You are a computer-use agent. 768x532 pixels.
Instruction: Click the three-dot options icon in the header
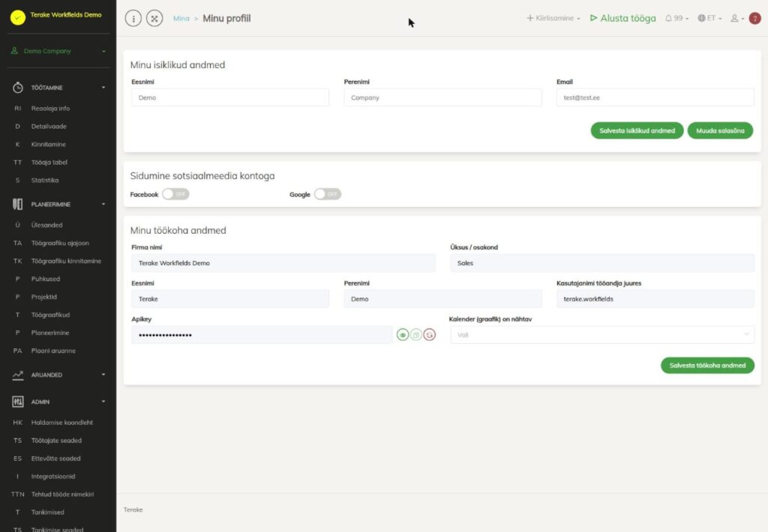click(133, 19)
